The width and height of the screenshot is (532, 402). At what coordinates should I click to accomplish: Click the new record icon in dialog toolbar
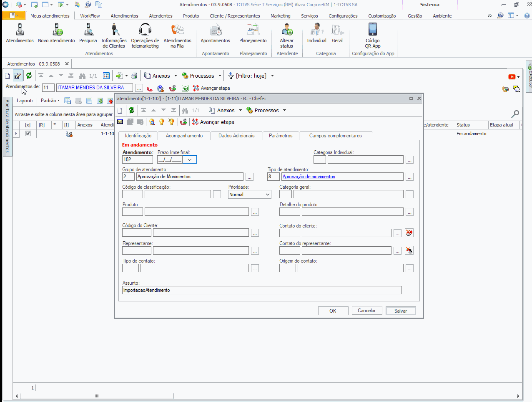pyautogui.click(x=120, y=110)
